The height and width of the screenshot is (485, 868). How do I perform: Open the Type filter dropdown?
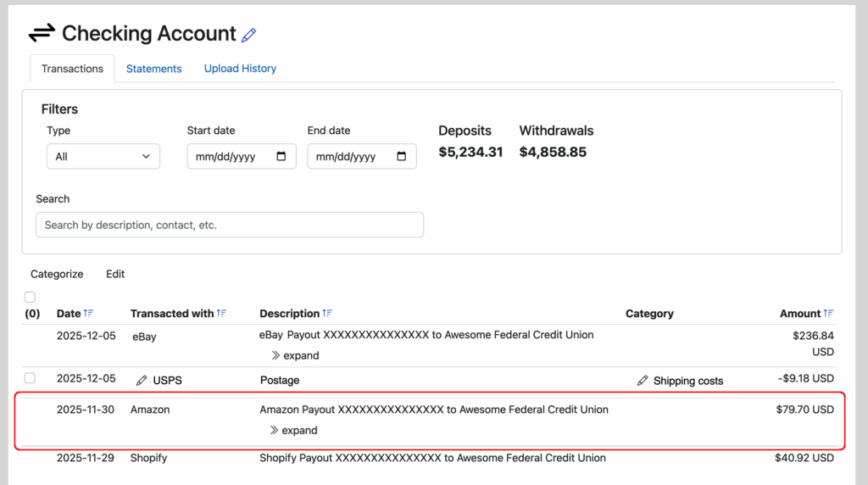point(103,157)
